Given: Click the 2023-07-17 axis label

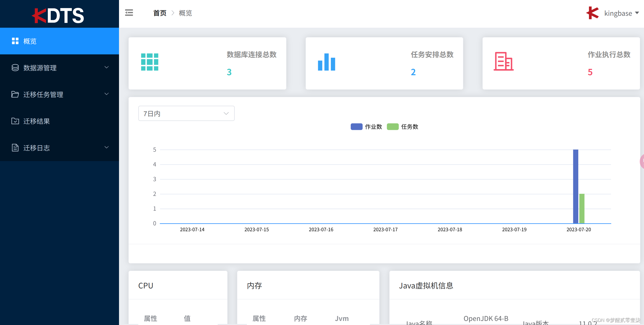Looking at the screenshot, I should point(385,229).
